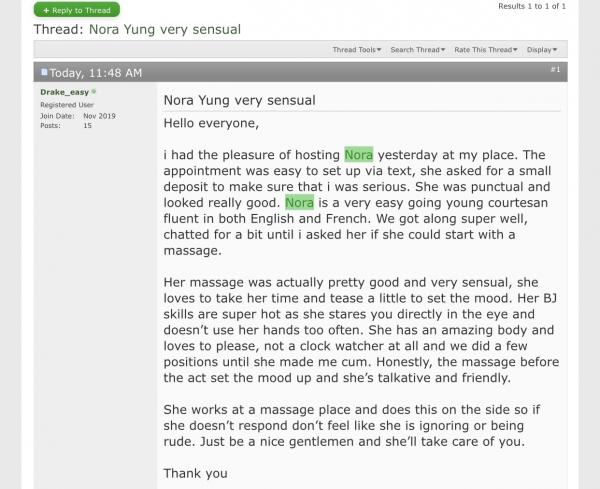
Task: Open the #1 post permalink
Action: 555,69
